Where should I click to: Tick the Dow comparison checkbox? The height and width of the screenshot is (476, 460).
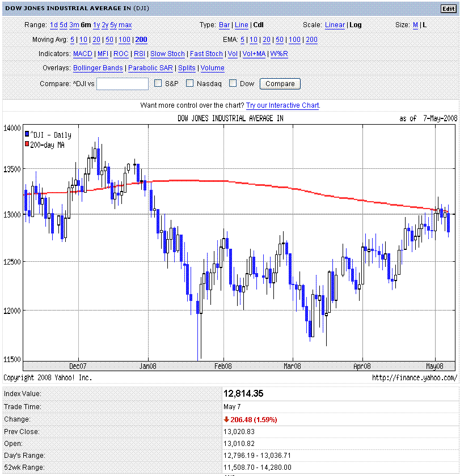pyautogui.click(x=233, y=83)
